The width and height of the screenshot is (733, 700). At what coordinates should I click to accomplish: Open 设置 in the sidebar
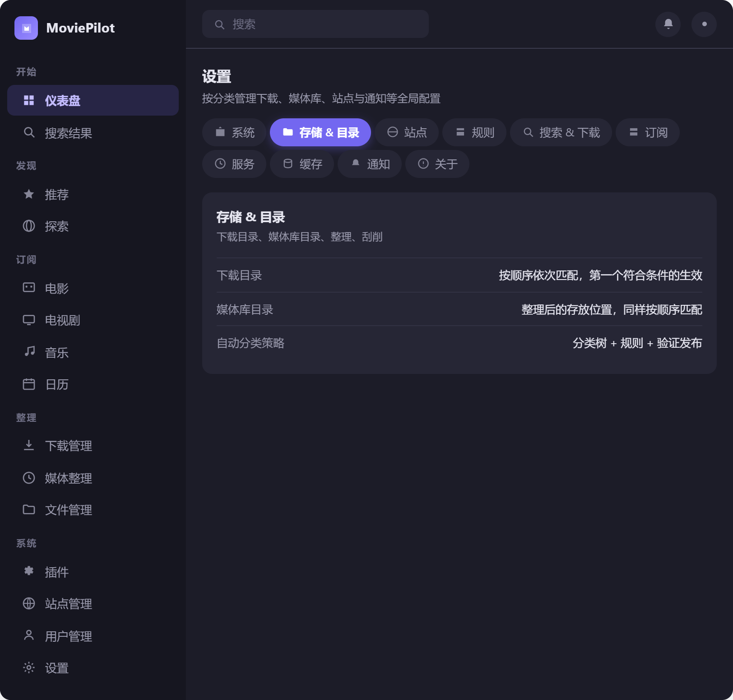93,667
